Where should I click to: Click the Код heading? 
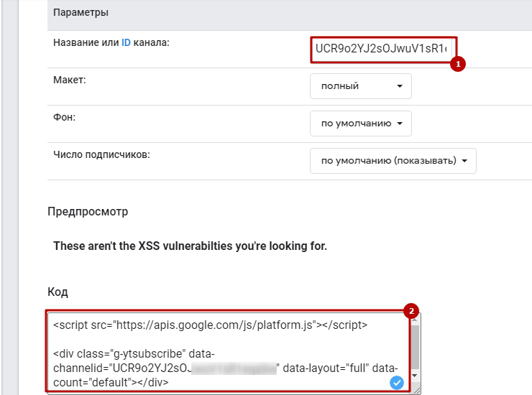point(58,292)
